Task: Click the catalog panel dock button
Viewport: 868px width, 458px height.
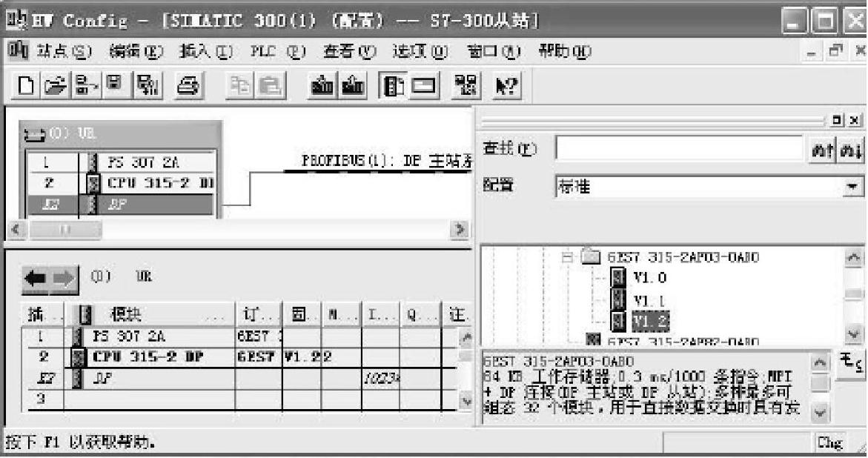Action: click(838, 119)
